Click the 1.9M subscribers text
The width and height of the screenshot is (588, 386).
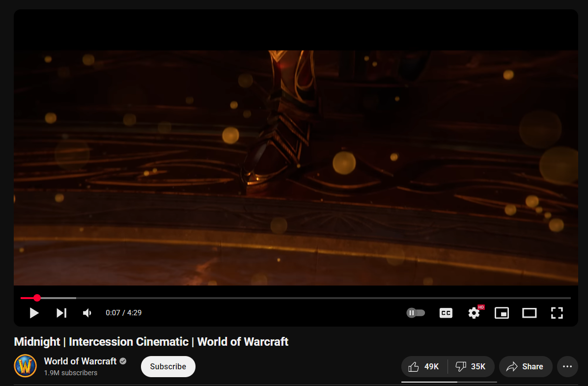tap(71, 373)
